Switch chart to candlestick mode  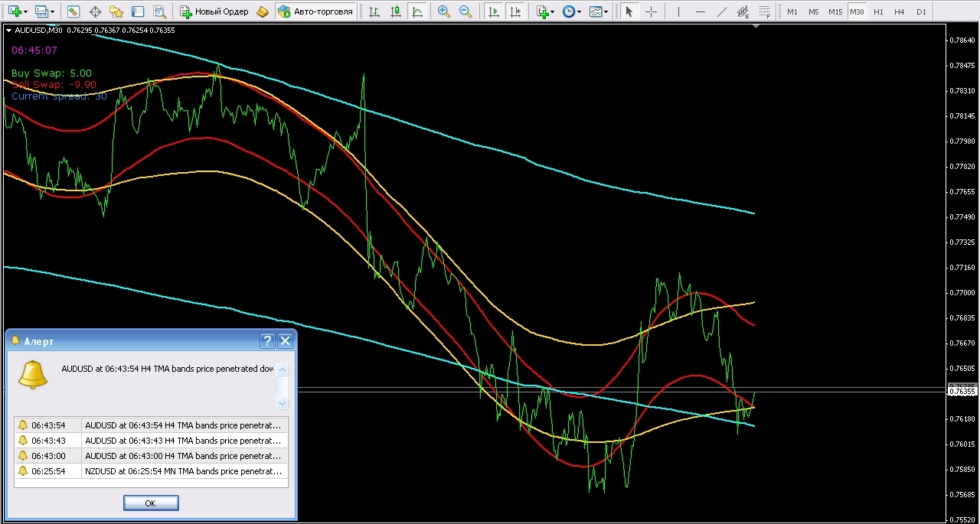point(396,11)
